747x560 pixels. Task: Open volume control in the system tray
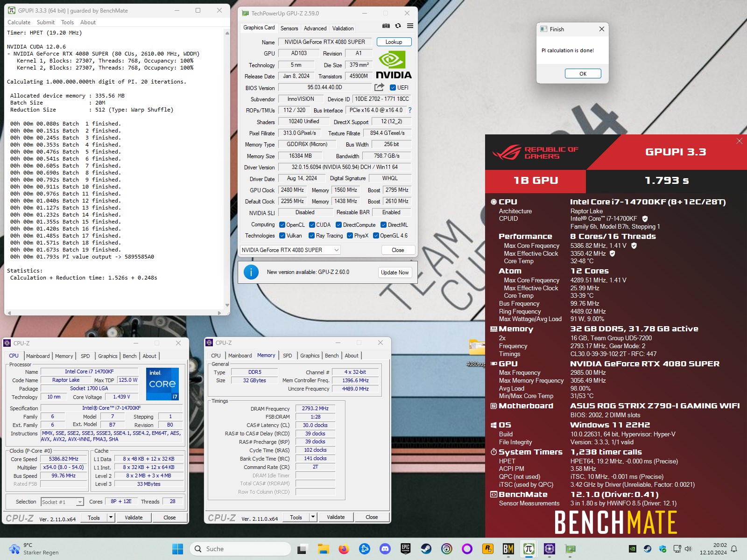click(688, 549)
